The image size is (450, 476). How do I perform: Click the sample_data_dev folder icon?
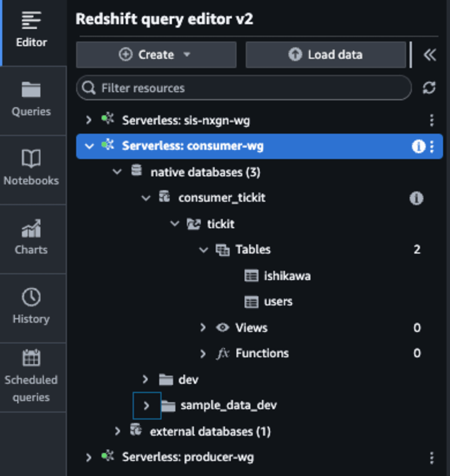point(168,406)
